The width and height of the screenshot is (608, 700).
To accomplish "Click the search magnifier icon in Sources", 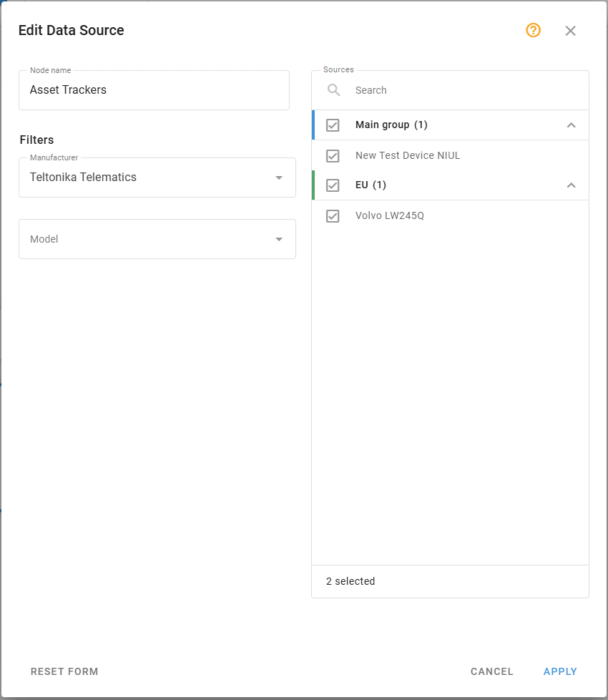I will 333,90.
